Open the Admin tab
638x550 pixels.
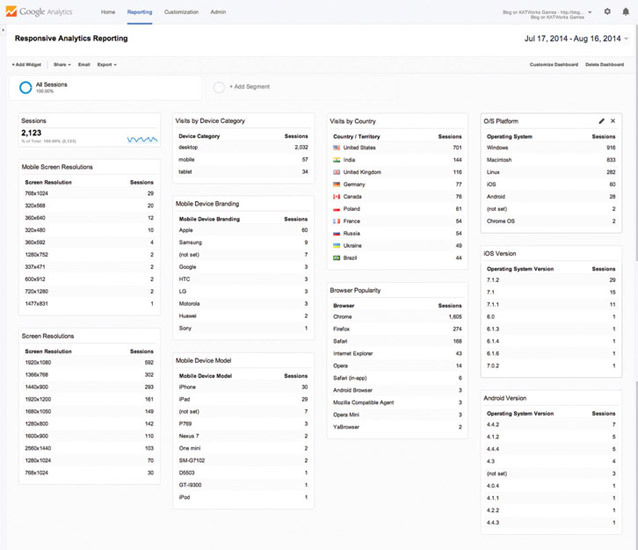point(218,11)
